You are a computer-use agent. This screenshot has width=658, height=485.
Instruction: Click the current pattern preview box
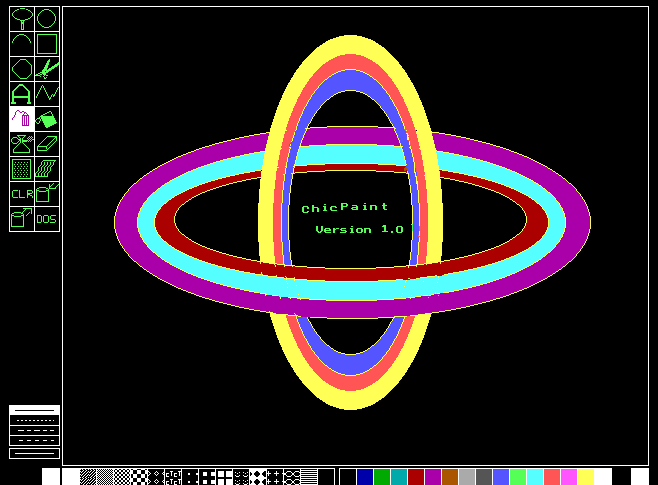pyautogui.click(x=51, y=477)
